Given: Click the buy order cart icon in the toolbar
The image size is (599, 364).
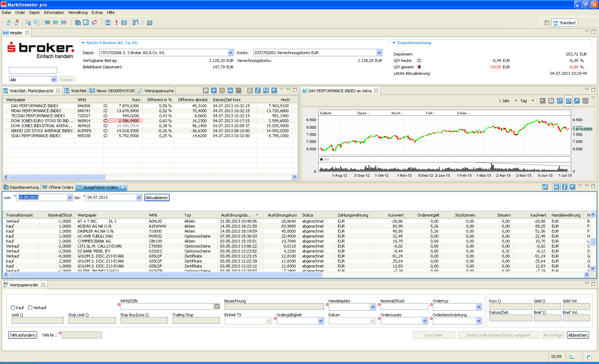Looking at the screenshot, I should [9, 22].
